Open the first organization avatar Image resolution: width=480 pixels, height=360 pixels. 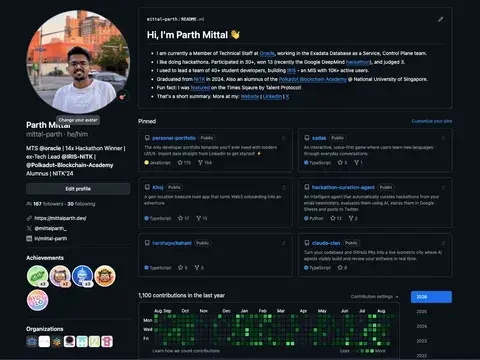click(32, 341)
